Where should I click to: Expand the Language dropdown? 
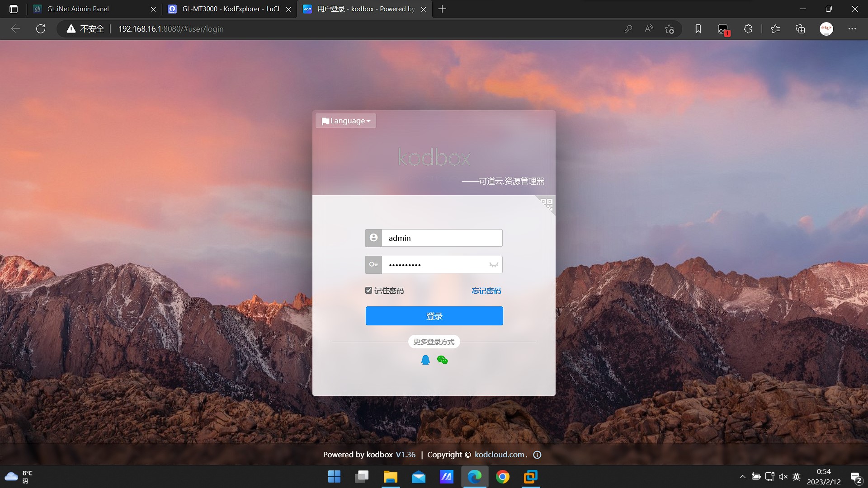coord(346,121)
